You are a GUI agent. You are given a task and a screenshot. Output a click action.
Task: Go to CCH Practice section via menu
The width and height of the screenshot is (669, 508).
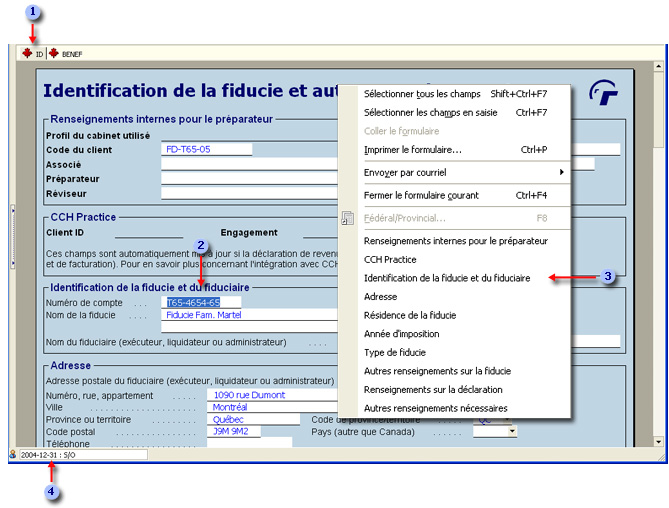(455, 259)
